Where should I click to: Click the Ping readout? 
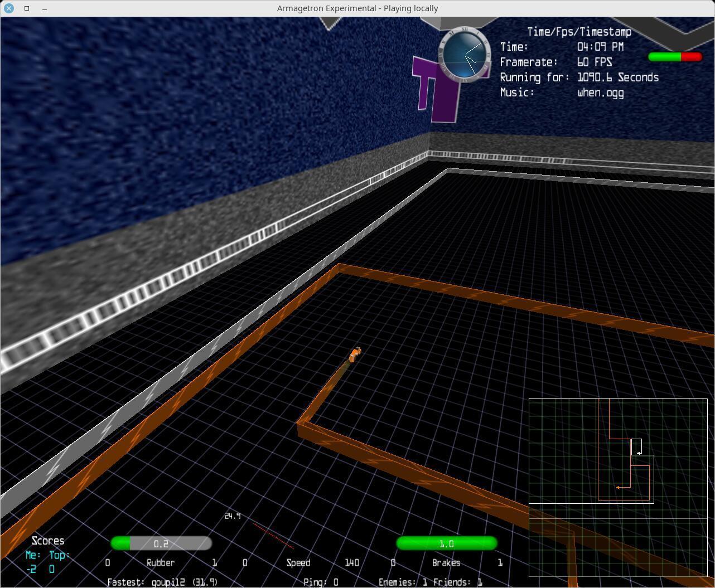point(321,582)
